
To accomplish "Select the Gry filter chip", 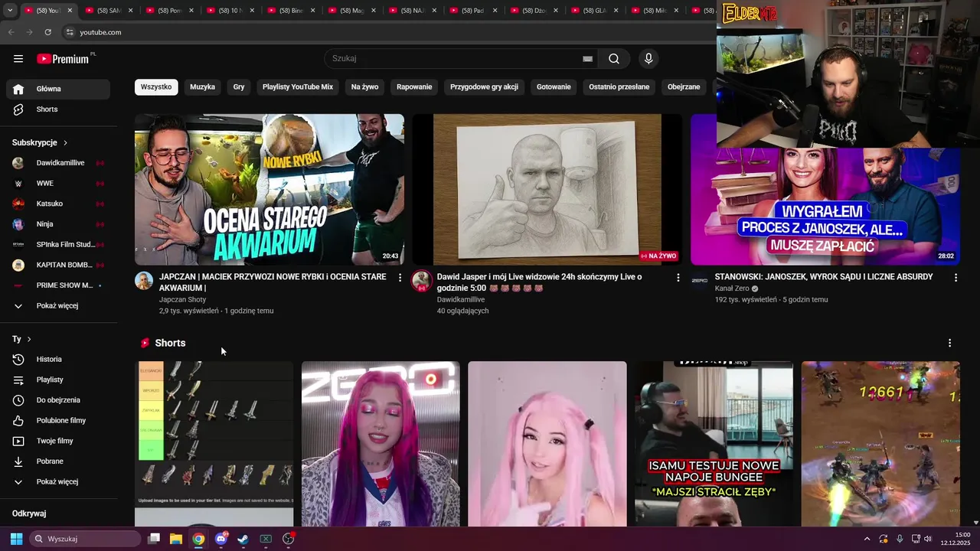I will pos(239,87).
